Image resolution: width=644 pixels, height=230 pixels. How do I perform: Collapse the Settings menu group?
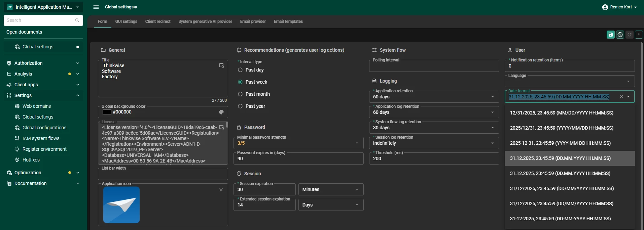(78, 95)
